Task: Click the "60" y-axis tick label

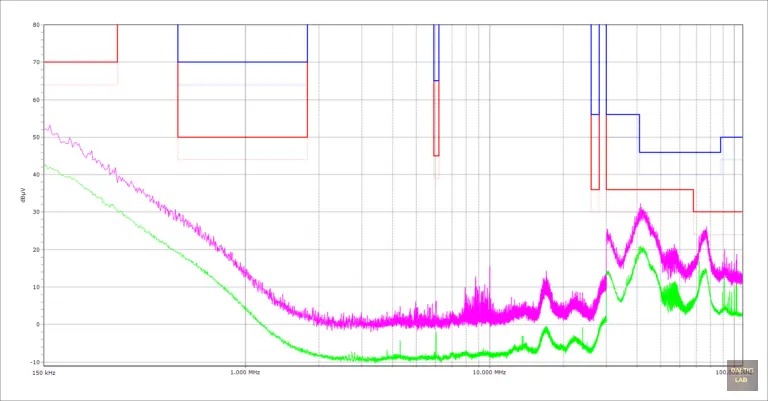Action: pyautogui.click(x=36, y=100)
